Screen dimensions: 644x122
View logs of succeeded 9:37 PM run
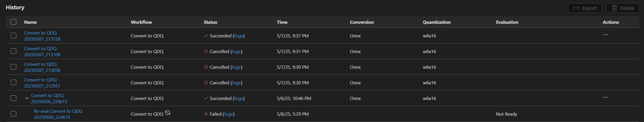(x=238, y=36)
